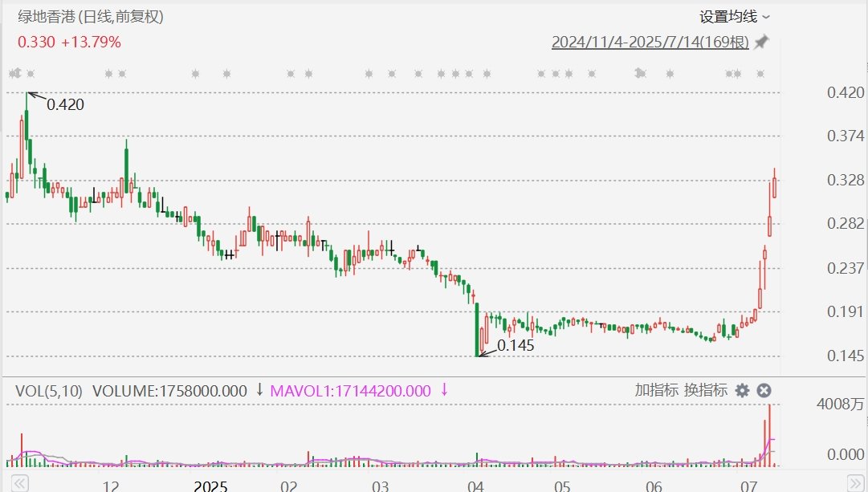Click the change percentage +13.79%

click(91, 42)
